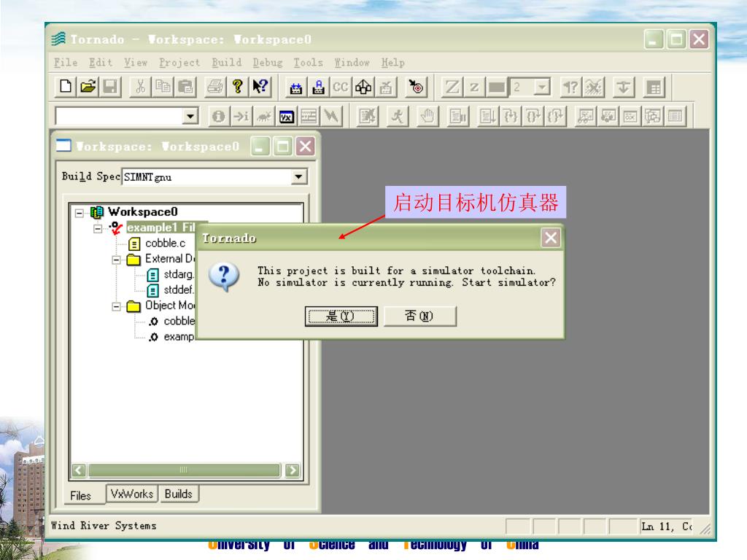Open the Help menu
Image resolution: width=747 pixels, height=560 pixels.
(393, 63)
